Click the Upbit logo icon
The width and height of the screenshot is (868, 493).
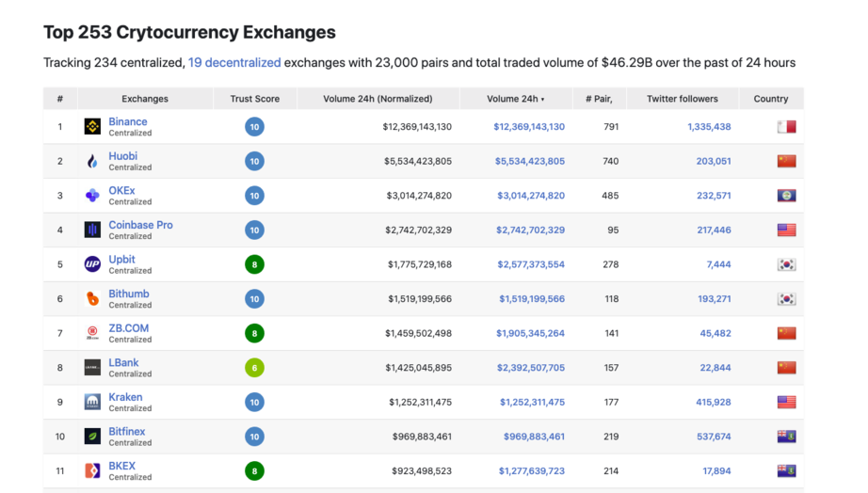pos(92,264)
